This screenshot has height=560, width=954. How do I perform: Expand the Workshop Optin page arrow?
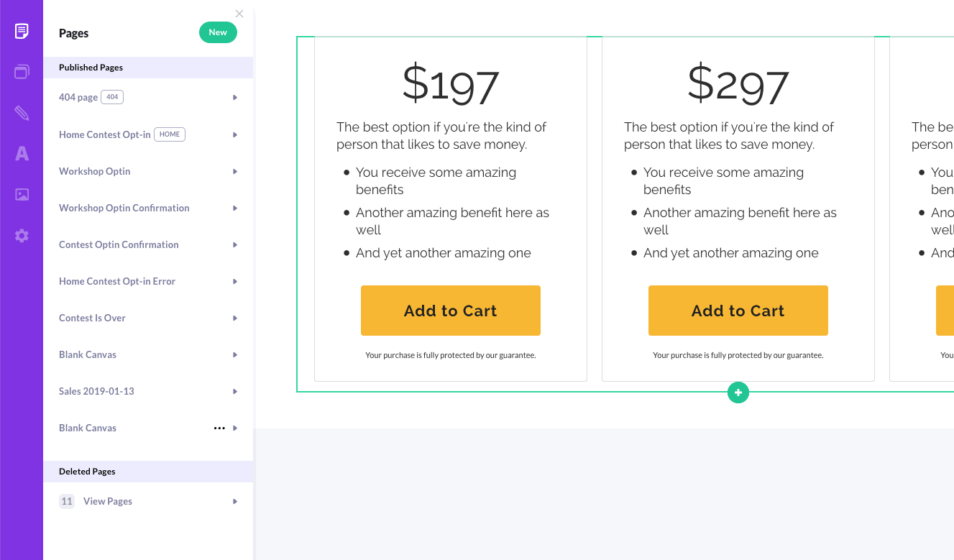click(x=235, y=172)
